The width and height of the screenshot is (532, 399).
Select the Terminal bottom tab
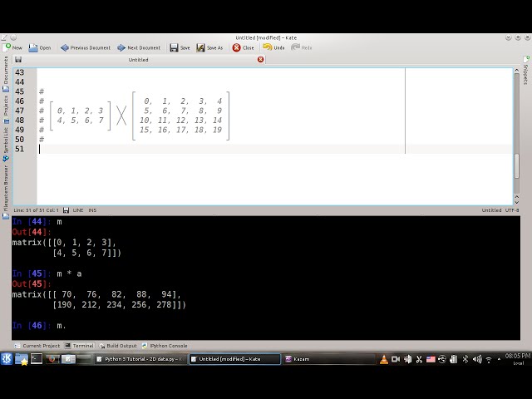[79, 346]
